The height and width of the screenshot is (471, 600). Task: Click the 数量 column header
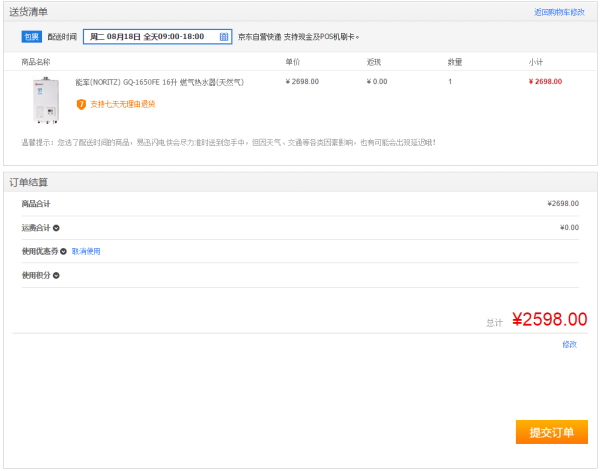pos(455,62)
